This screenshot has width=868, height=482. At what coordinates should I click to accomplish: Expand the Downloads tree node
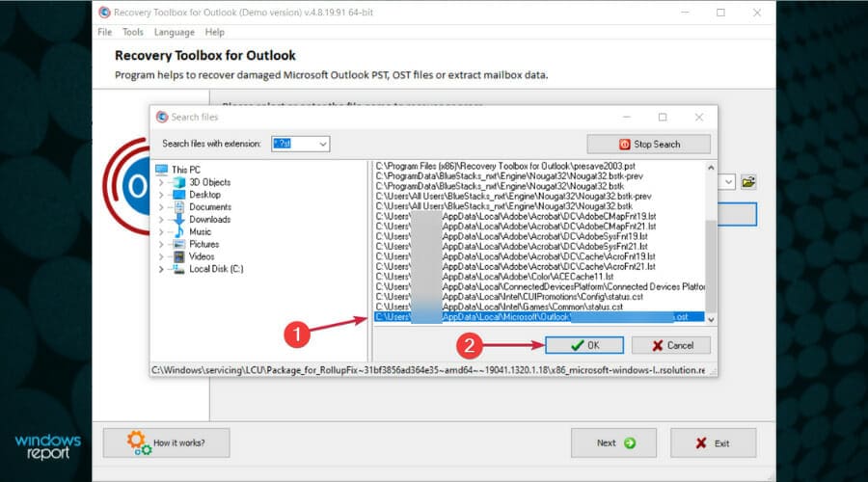pos(161,220)
